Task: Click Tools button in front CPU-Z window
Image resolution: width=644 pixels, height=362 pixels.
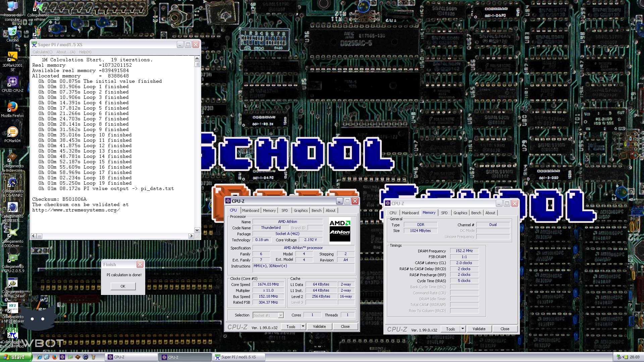Action: coord(291,326)
